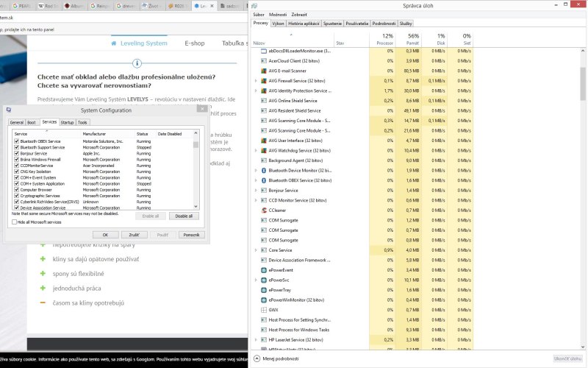This screenshot has height=368, width=588.
Task: Sort services by the Manufacturer column
Action: (107, 134)
